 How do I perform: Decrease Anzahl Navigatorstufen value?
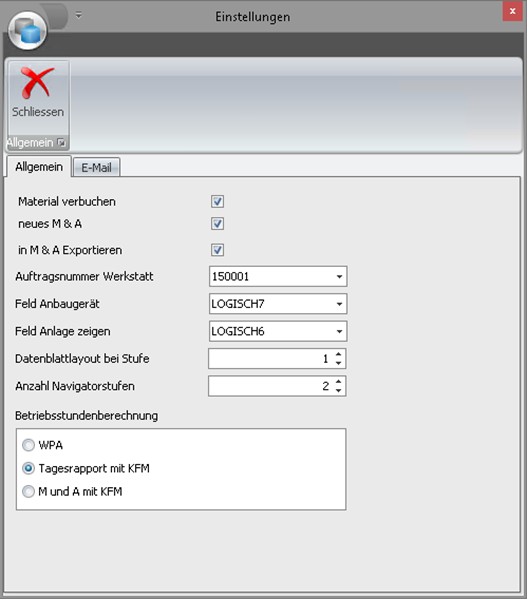pos(338,390)
